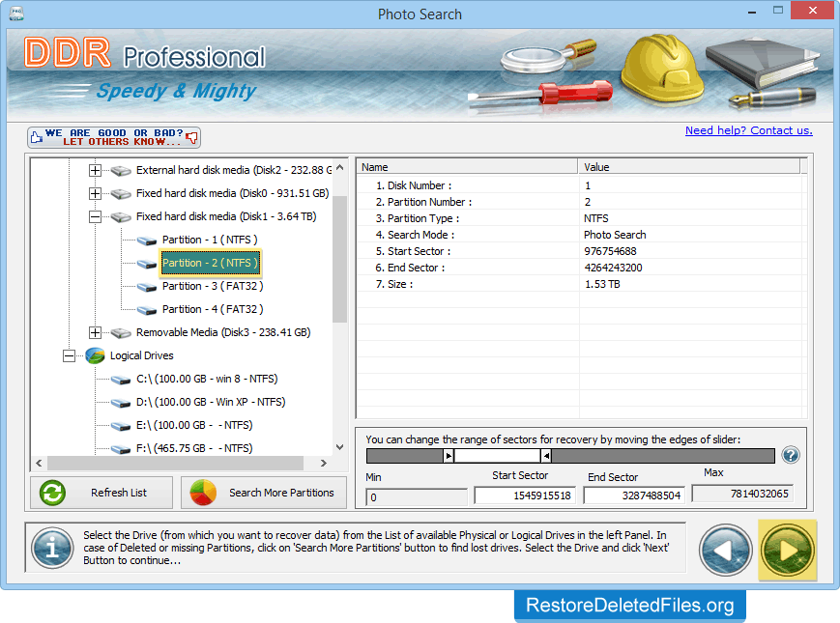Click the Size value 1.53 TB

602,285
